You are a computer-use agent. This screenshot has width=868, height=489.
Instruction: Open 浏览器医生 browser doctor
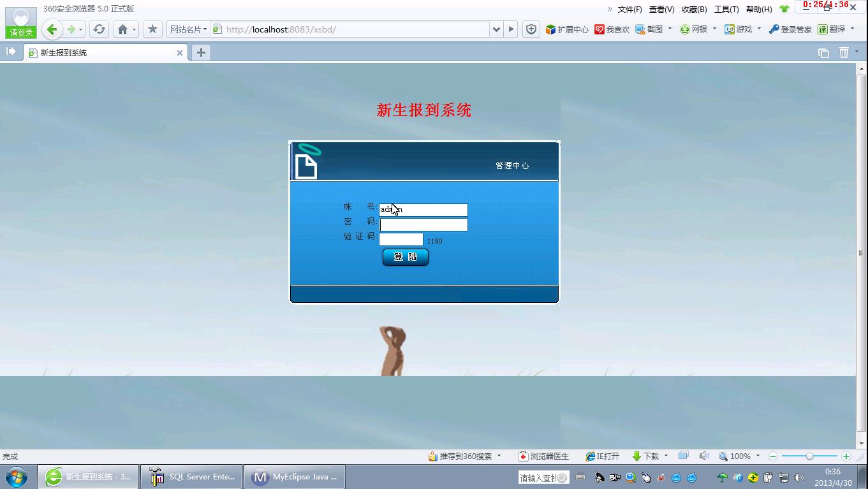click(x=543, y=456)
